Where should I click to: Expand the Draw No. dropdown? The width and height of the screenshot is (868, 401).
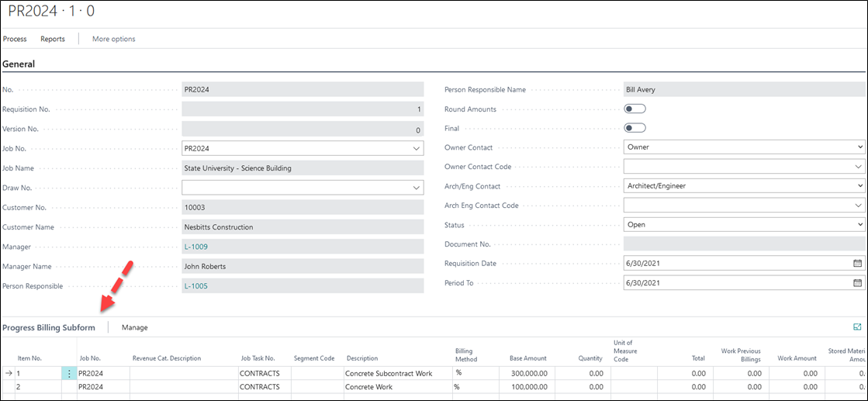point(417,187)
